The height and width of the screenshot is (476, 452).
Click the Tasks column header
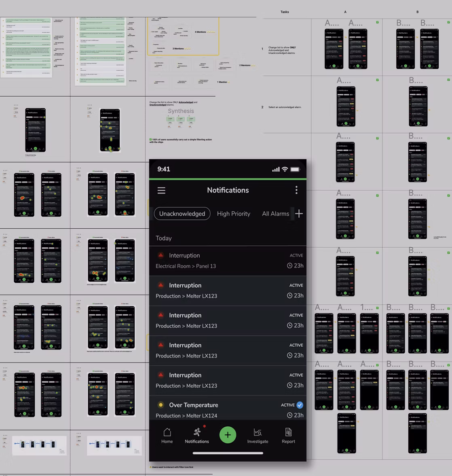coord(285,12)
